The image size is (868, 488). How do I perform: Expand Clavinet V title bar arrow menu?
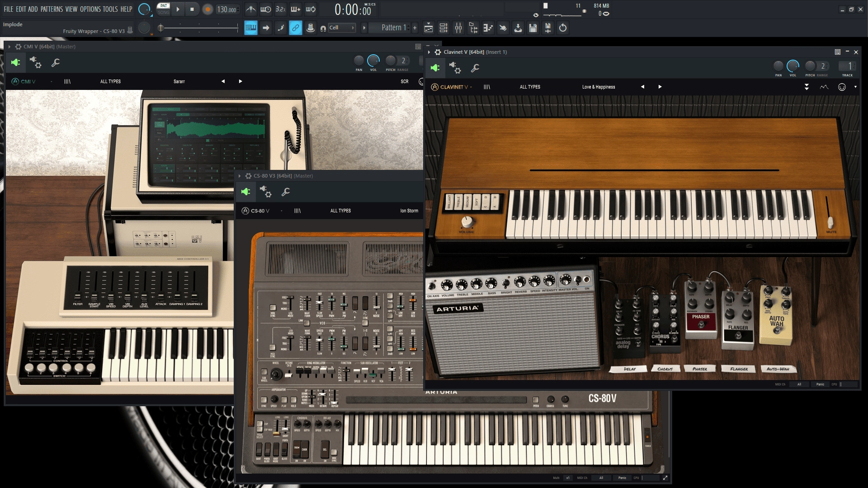click(x=429, y=52)
